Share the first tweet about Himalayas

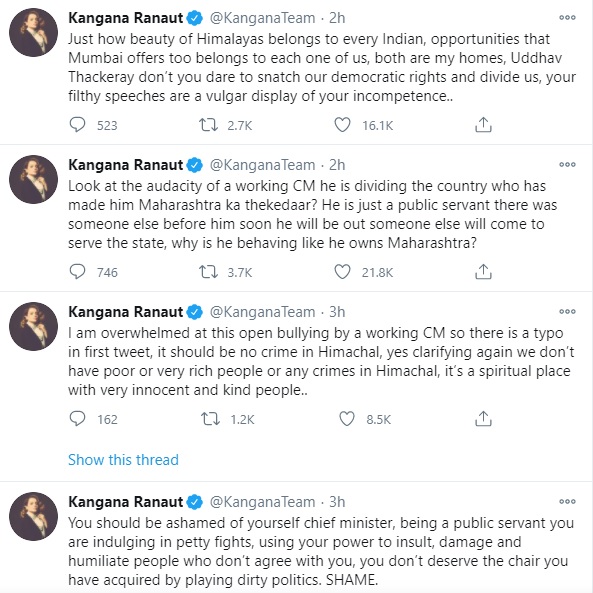click(483, 124)
